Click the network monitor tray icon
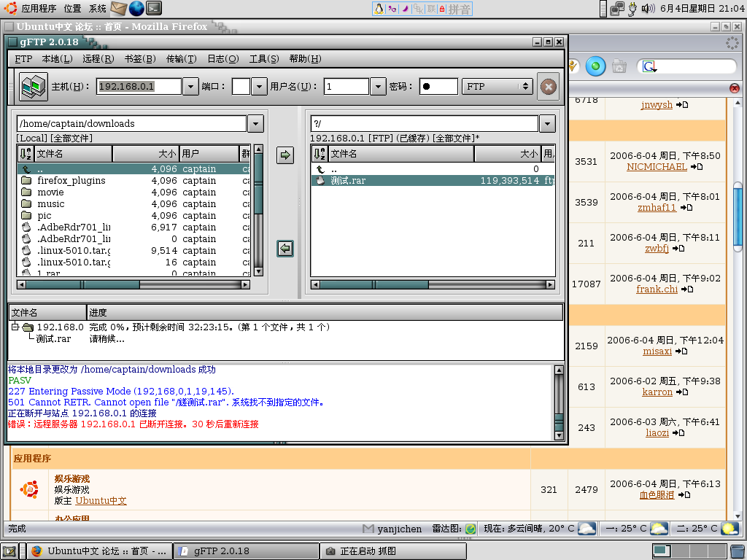The width and height of the screenshot is (747, 560). click(617, 9)
